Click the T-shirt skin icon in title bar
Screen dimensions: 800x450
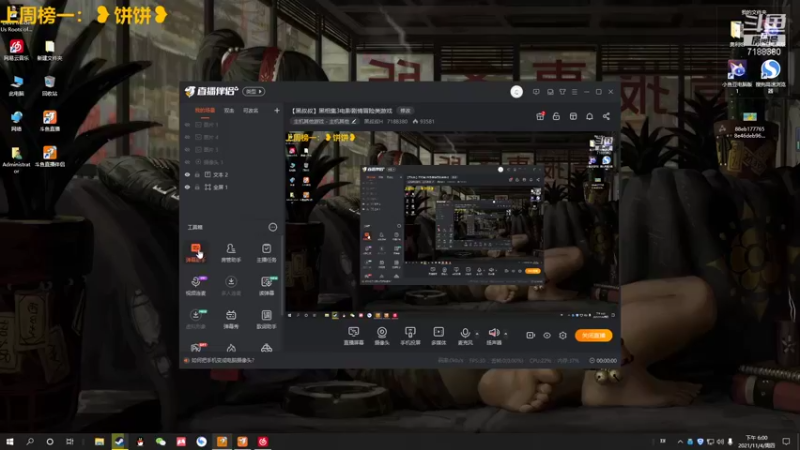(562, 92)
